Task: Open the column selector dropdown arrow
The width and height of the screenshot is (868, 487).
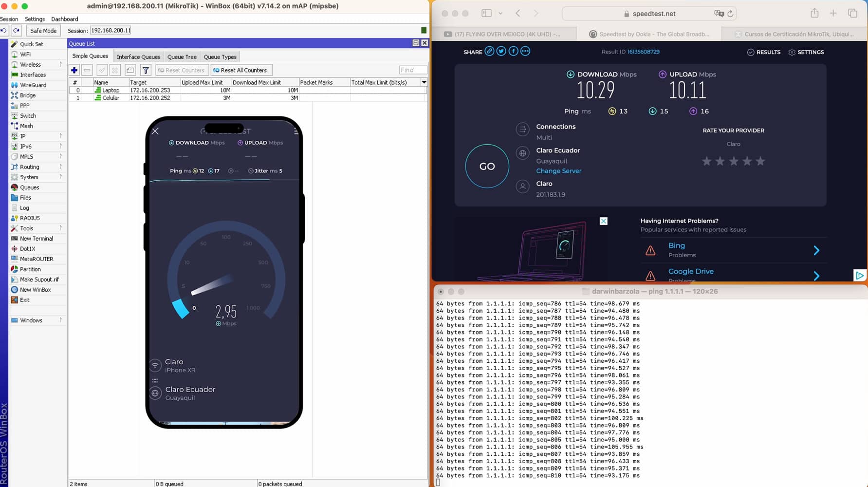Action: point(424,82)
